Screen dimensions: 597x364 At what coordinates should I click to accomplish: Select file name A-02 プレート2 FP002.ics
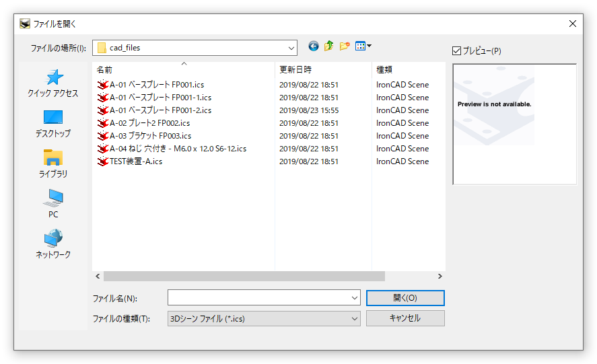coord(149,123)
